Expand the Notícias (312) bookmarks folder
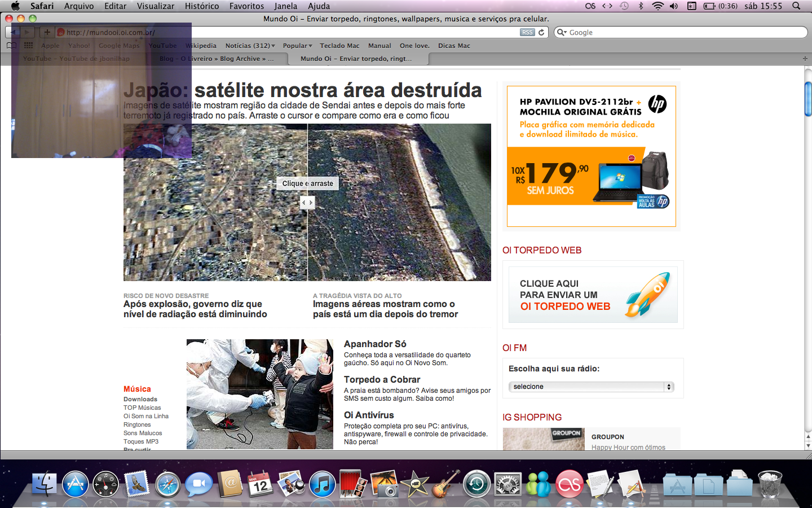 point(250,46)
